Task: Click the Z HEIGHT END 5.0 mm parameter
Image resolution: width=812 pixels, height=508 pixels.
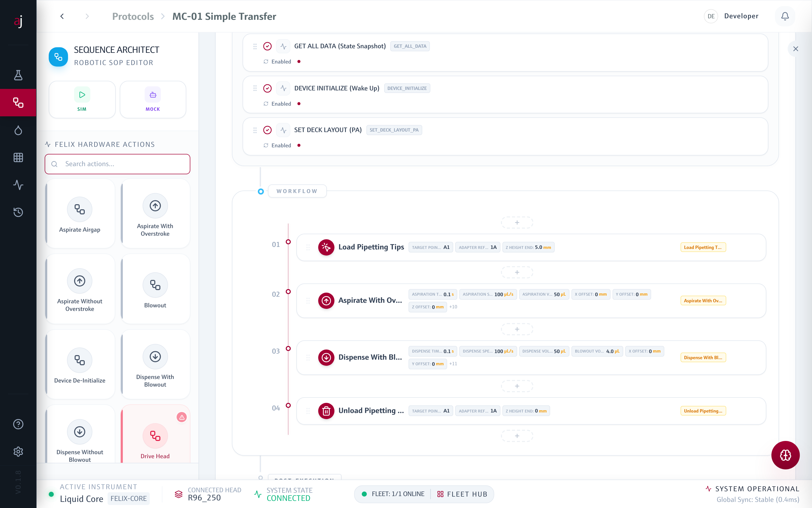Action: tap(528, 247)
